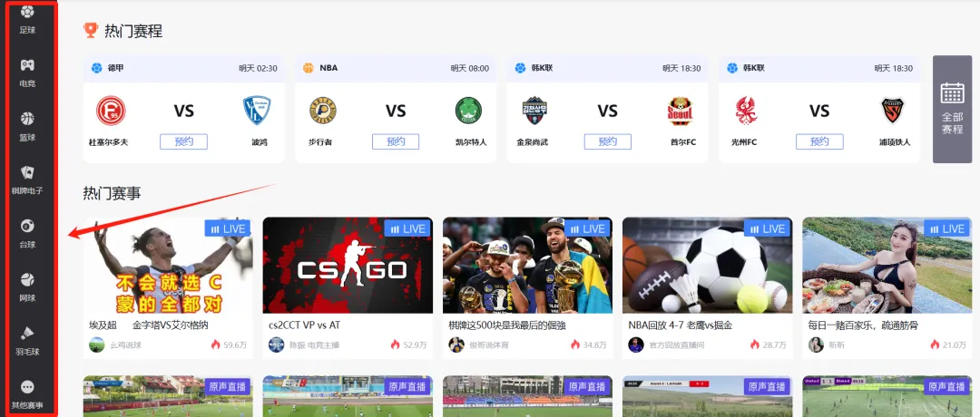Image resolution: width=980 pixels, height=417 pixels.
Task: Open 其他赛事 more events icon
Action: coord(27,387)
